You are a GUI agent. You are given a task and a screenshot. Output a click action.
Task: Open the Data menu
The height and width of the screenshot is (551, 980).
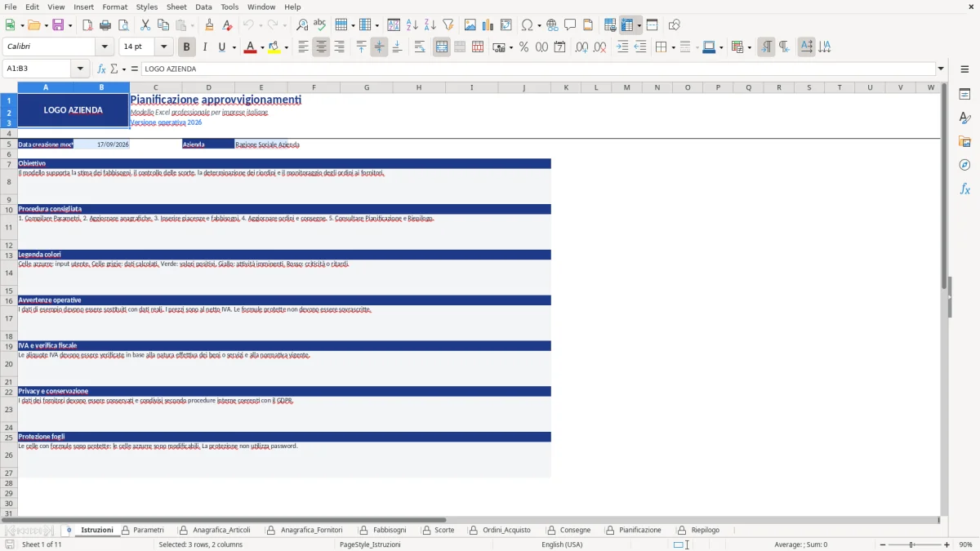(x=203, y=7)
